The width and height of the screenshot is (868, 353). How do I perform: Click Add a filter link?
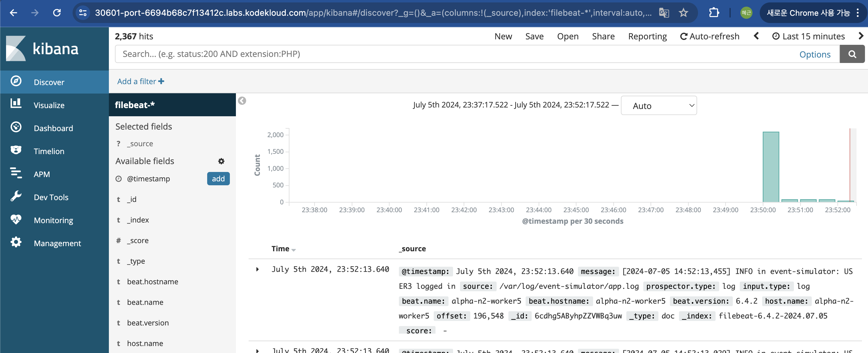[141, 82]
